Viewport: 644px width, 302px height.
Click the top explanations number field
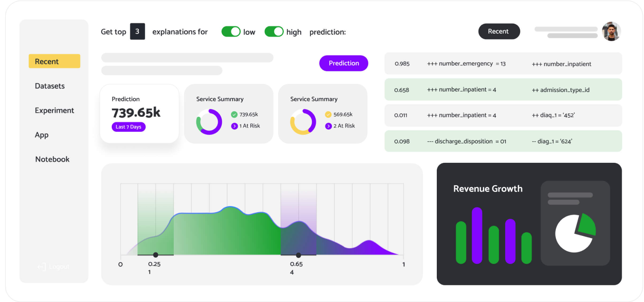coord(138,32)
